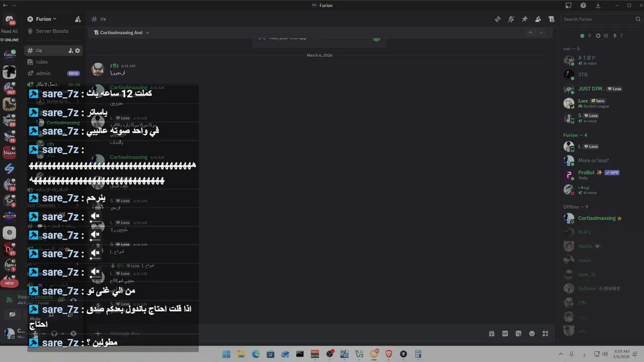The image size is (644, 362).
Task: Click the green download update icon
Action: click(x=598, y=6)
